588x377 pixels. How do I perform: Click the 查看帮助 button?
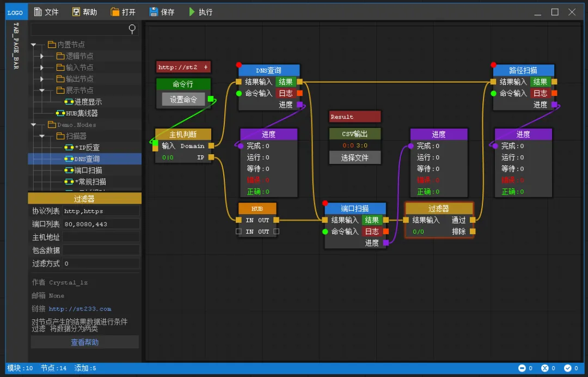click(x=85, y=342)
